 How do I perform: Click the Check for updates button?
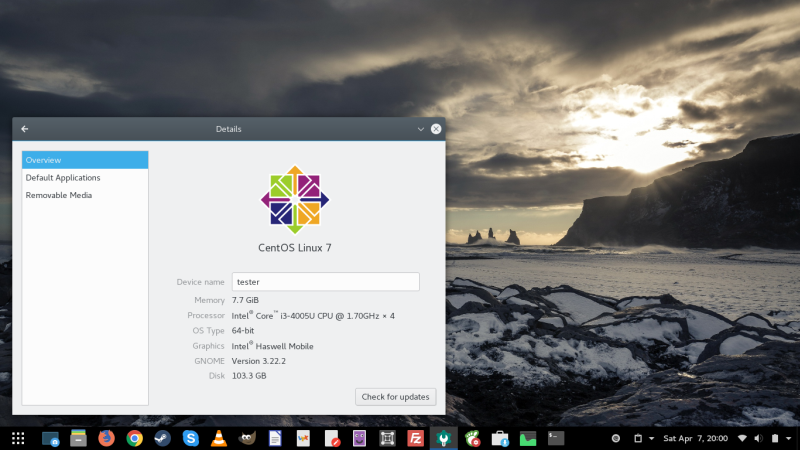395,397
